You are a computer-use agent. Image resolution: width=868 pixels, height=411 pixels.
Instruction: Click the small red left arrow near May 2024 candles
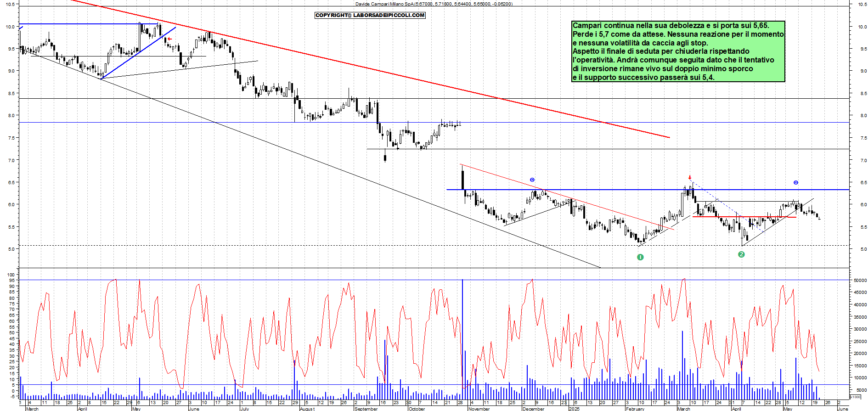[x=169, y=39]
